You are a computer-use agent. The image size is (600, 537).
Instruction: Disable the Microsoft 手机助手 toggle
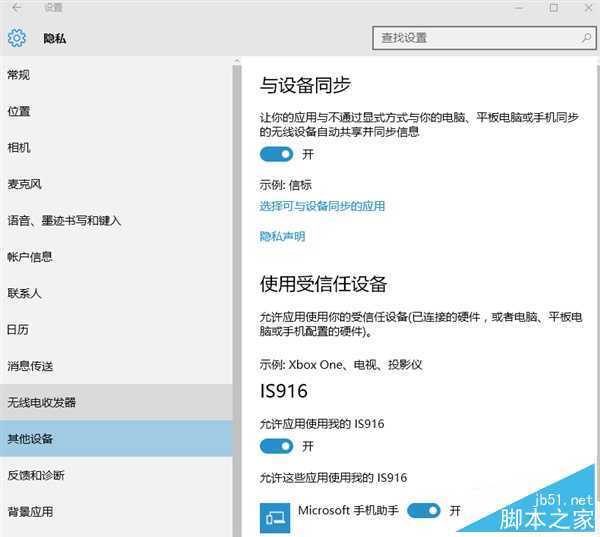coord(424,511)
